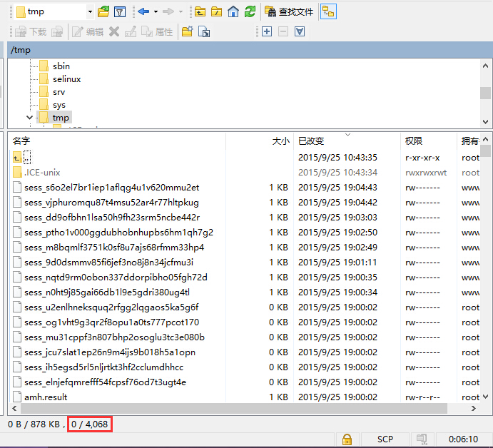The height and width of the screenshot is (448, 493).
Task: Navigate to the parent directory icon
Action: (200, 11)
